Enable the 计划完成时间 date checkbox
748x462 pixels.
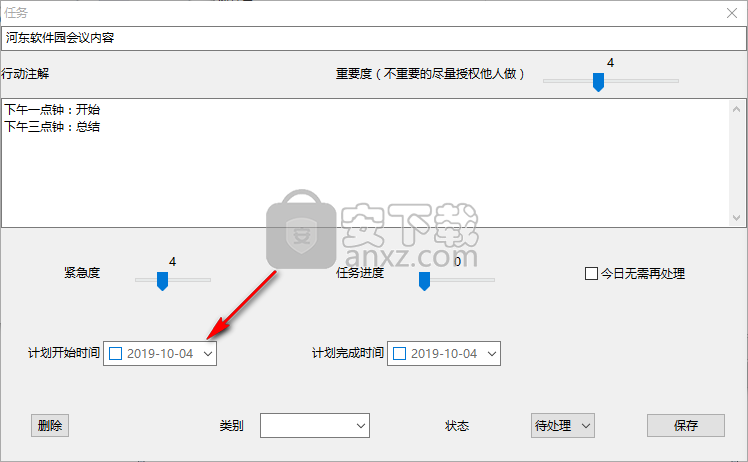point(399,354)
